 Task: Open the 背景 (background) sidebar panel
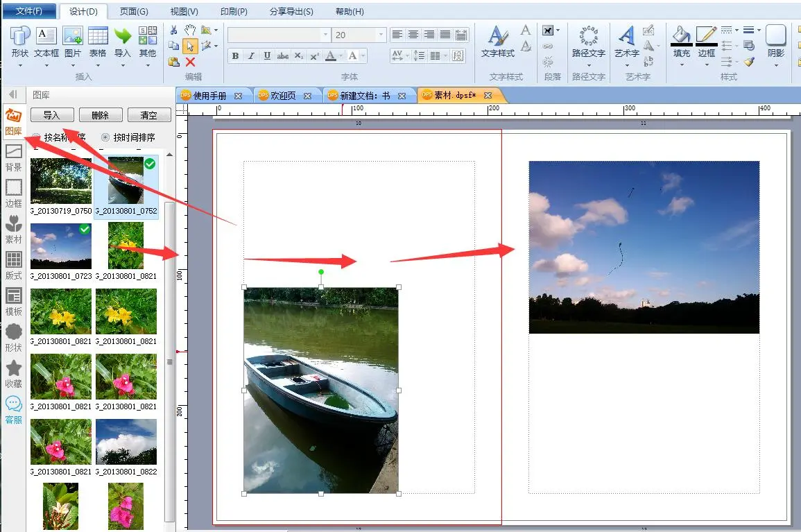[13, 157]
